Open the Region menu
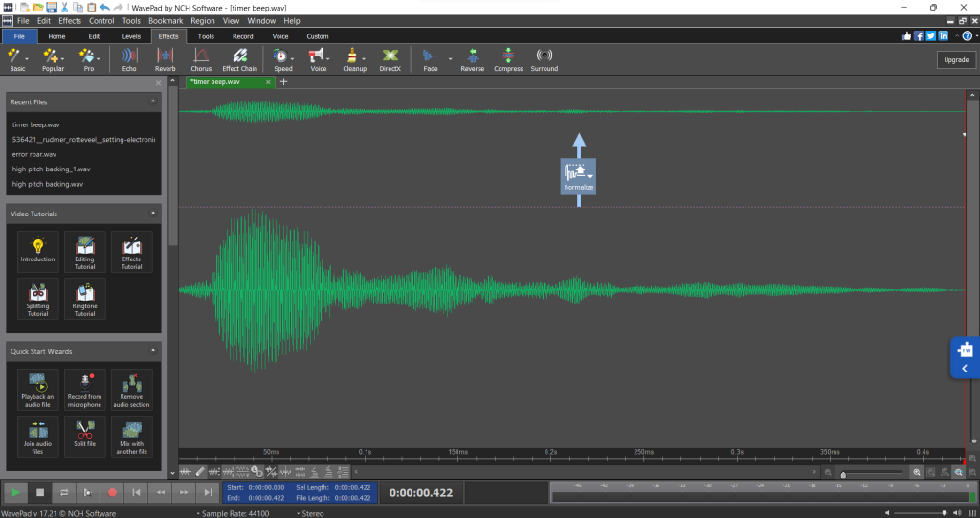980x518 pixels. click(203, 21)
